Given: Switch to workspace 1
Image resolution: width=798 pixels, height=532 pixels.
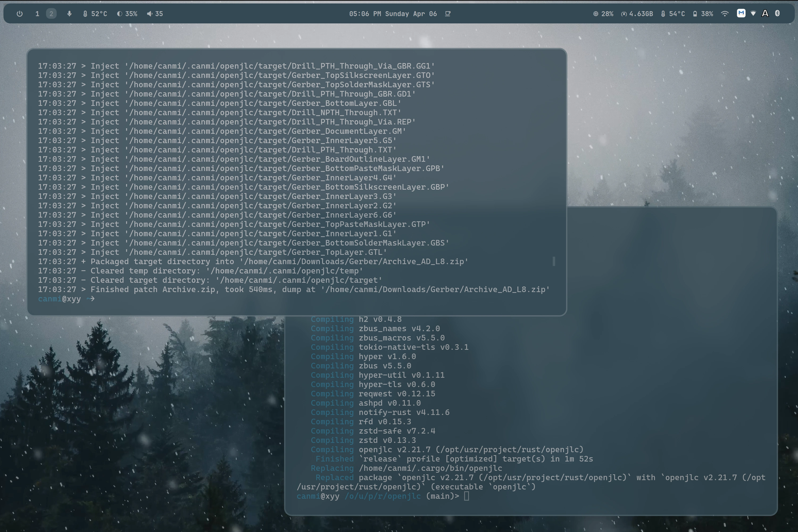Looking at the screenshot, I should [37, 14].
